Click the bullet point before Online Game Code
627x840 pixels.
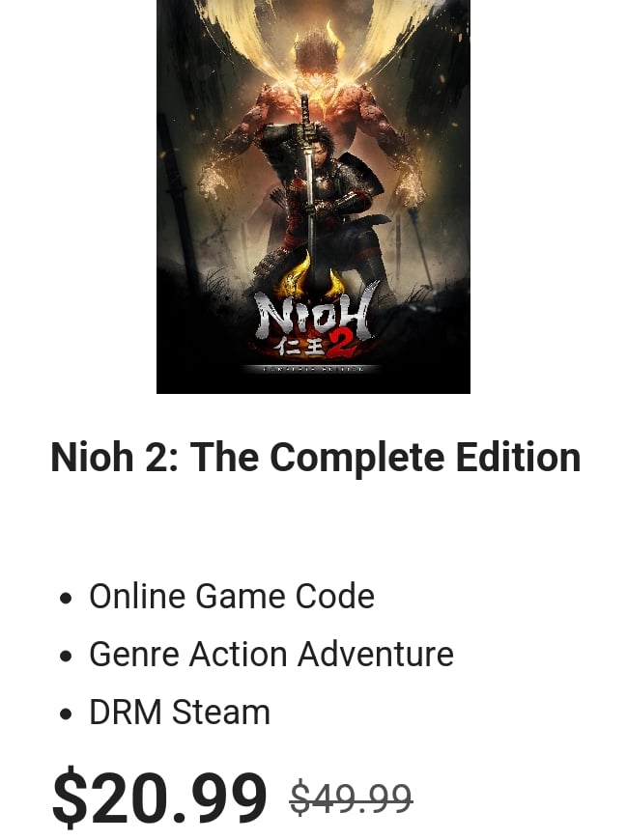[66, 598]
